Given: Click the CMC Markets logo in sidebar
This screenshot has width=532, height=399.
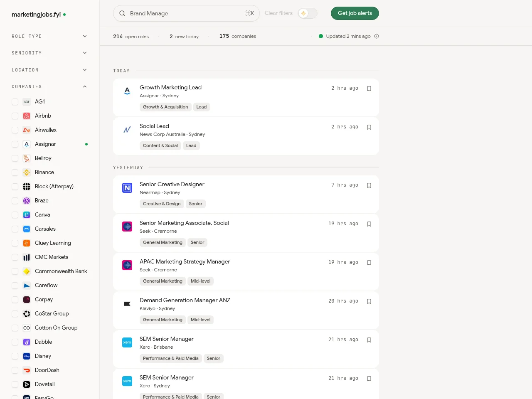Looking at the screenshot, I should click(27, 257).
